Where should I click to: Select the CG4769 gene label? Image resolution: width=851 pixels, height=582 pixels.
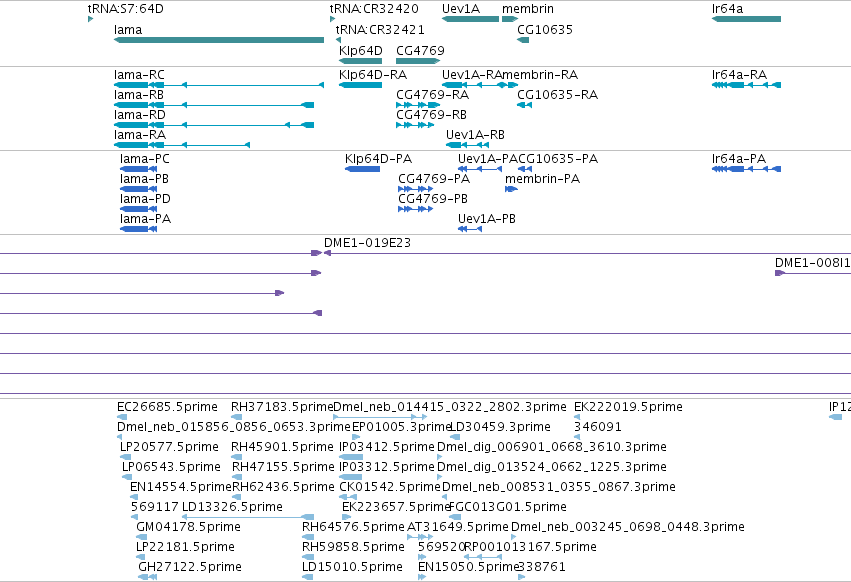click(x=420, y=50)
